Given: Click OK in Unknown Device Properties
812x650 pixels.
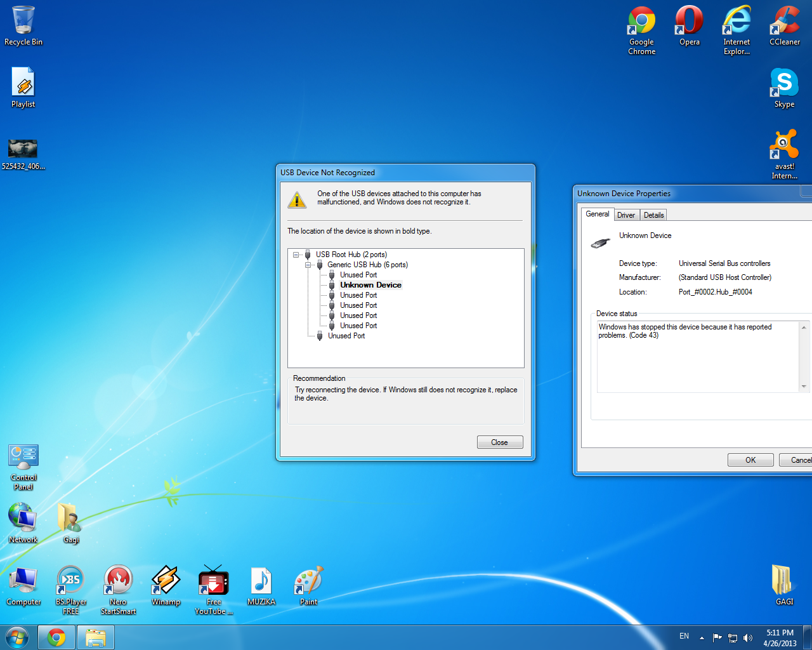Looking at the screenshot, I should click(750, 460).
